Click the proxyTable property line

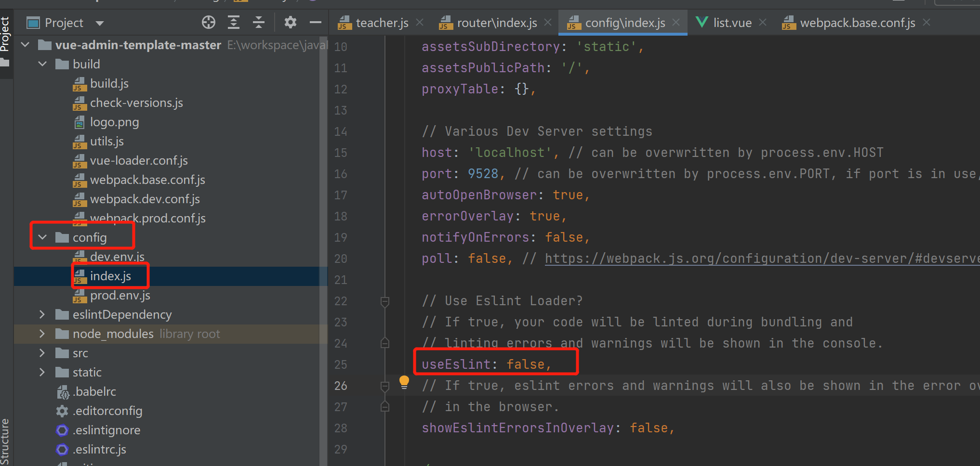[478, 89]
